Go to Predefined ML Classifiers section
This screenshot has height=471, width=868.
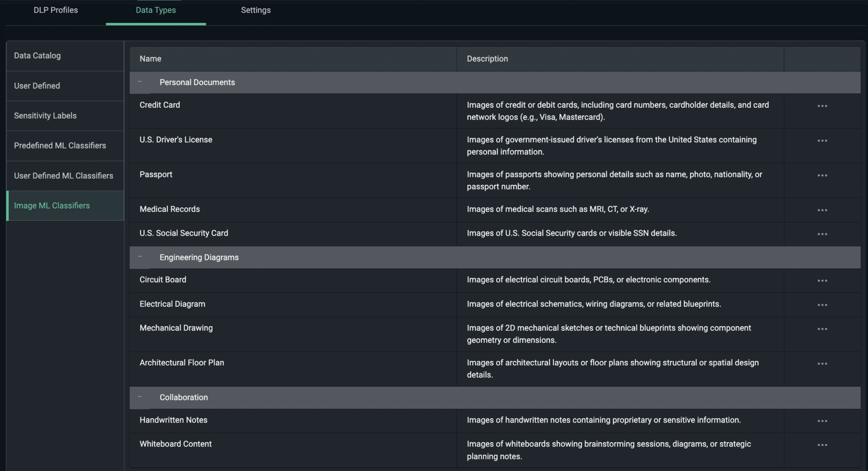point(60,146)
